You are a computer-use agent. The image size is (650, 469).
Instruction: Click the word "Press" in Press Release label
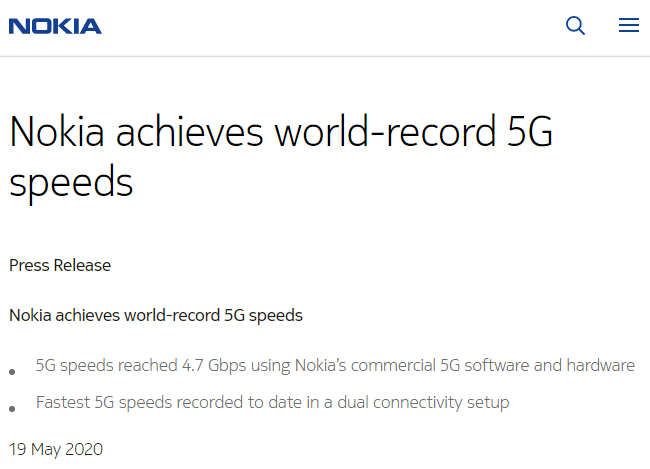(29, 265)
